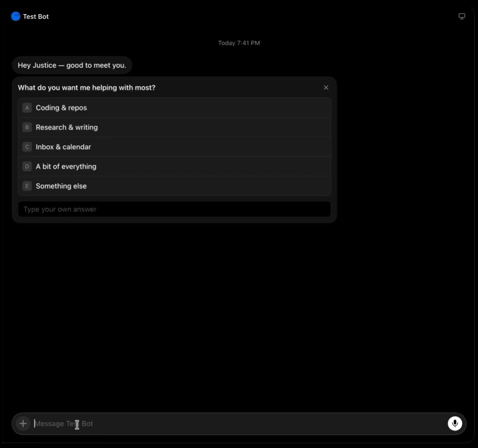Focus the Type your own answer field
This screenshot has width=478, height=448.
pyautogui.click(x=174, y=209)
